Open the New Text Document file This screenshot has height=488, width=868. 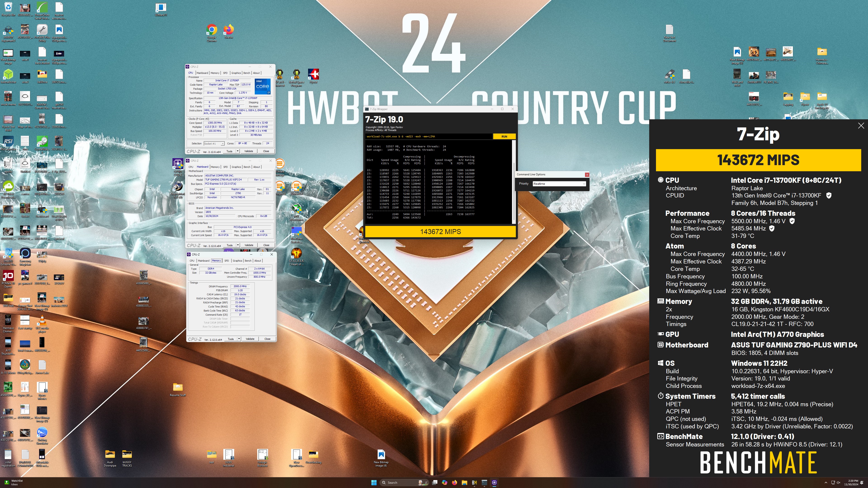click(x=669, y=33)
